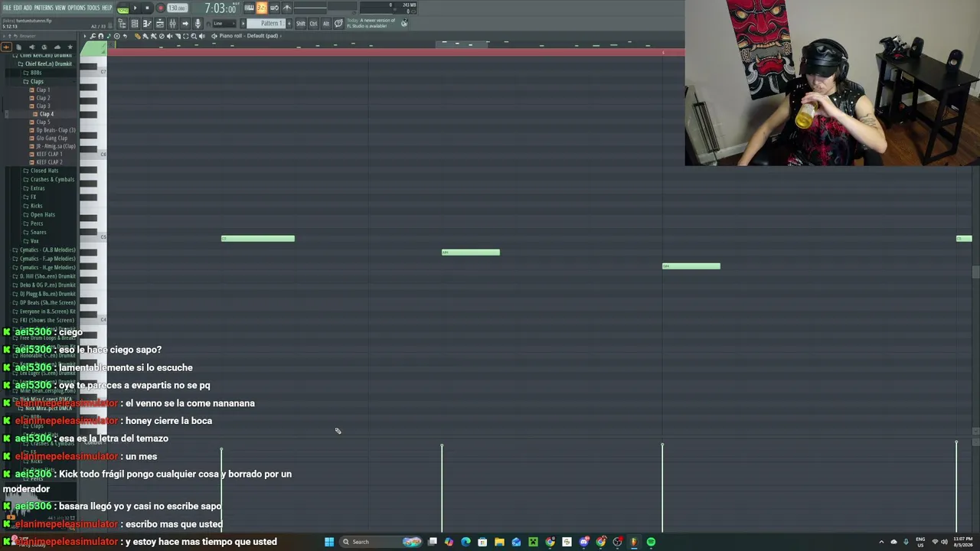Select the first green note at C5
This screenshot has height=551, width=980.
258,239
